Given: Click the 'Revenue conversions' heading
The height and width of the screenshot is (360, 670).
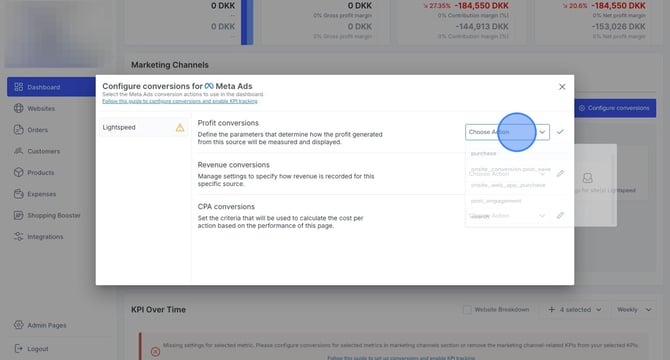Looking at the screenshot, I should coord(234,165).
